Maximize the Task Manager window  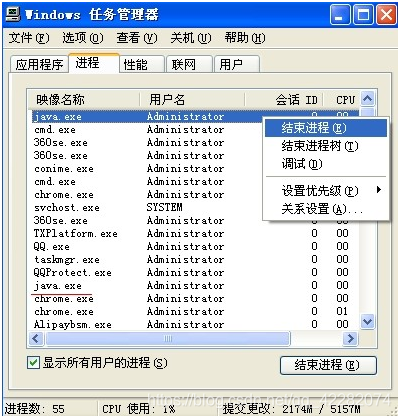click(363, 15)
